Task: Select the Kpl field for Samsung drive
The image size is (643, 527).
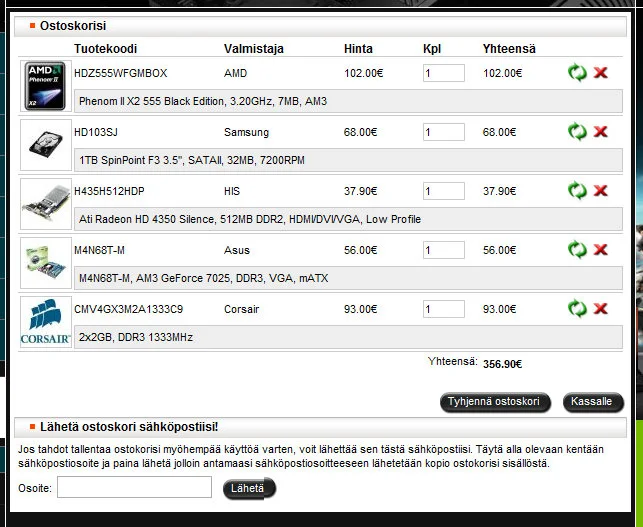Action: [443, 132]
